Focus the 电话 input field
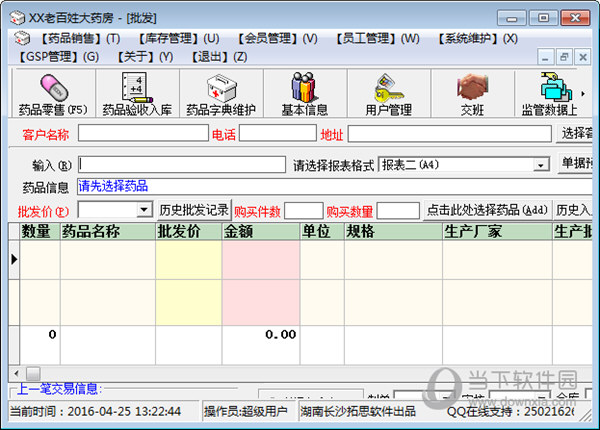Viewport: 600px width, 430px height. click(278, 133)
